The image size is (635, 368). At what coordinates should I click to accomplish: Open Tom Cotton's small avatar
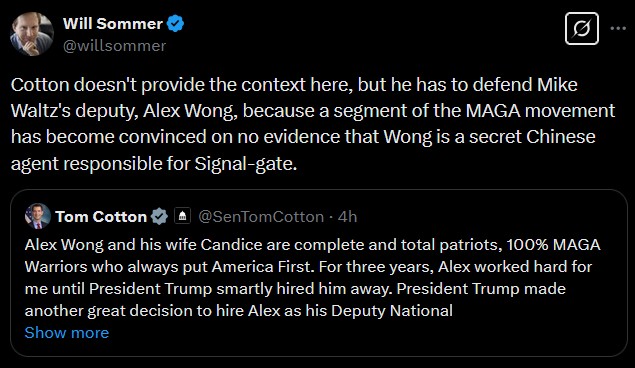point(38,216)
